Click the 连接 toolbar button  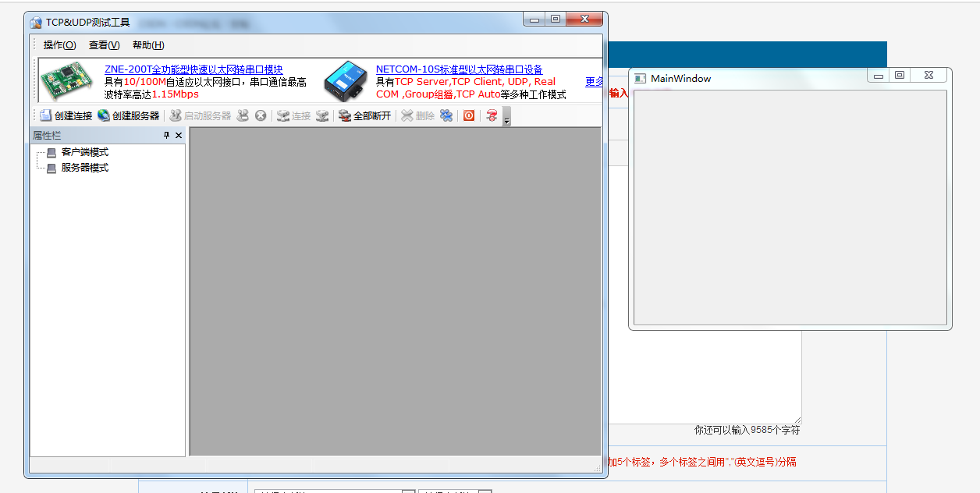click(x=294, y=115)
